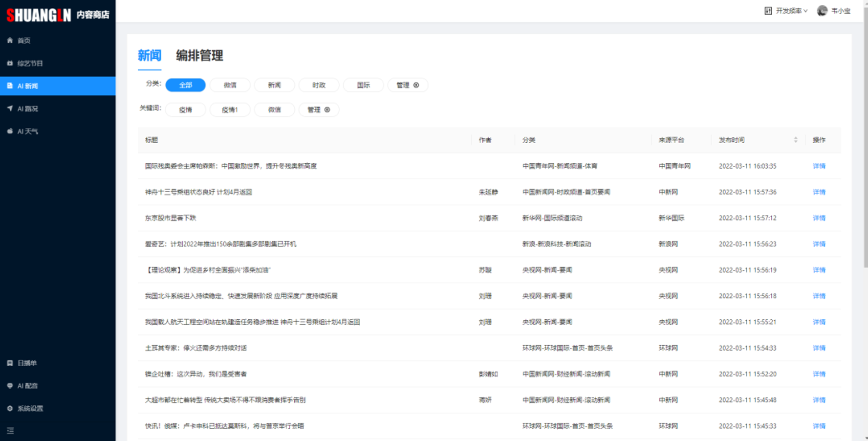Collapse the sidebar with the bottom collapse icon
The width and height of the screenshot is (868, 441).
[x=11, y=431]
